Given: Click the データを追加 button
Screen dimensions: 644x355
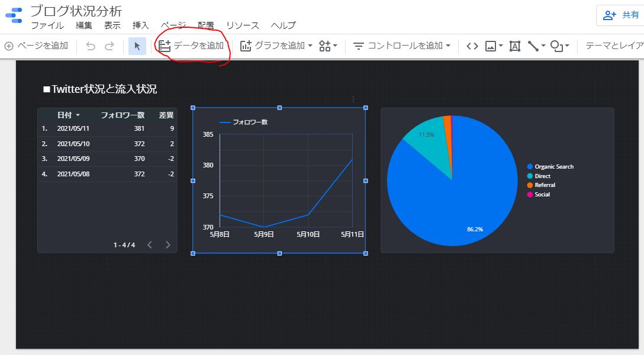Looking at the screenshot, I should [192, 46].
